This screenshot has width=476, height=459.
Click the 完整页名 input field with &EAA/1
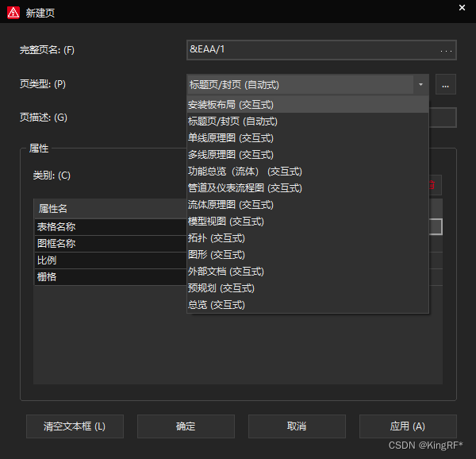[309, 50]
